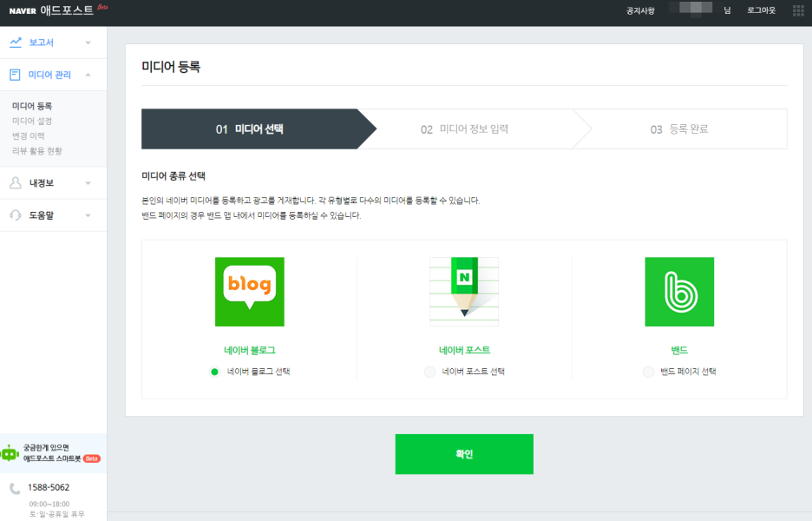Click the 미디어 종류 선택 heading
This screenshot has height=521, width=812.
[174, 175]
